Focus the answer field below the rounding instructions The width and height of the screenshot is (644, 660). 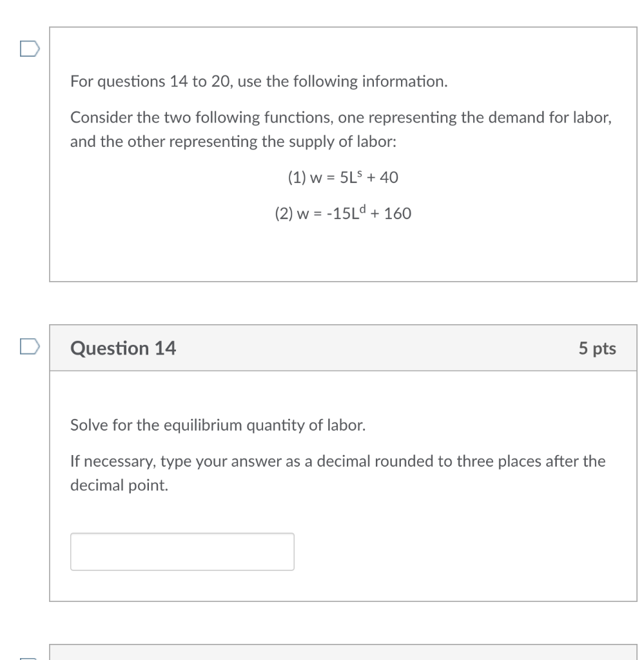pyautogui.click(x=181, y=552)
